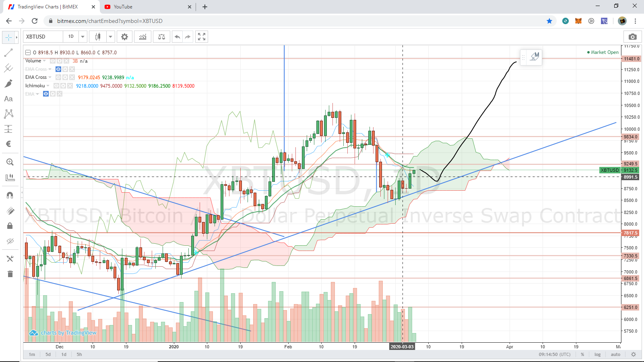This screenshot has height=362, width=644.
Task: Reload the current page
Action: (35, 21)
